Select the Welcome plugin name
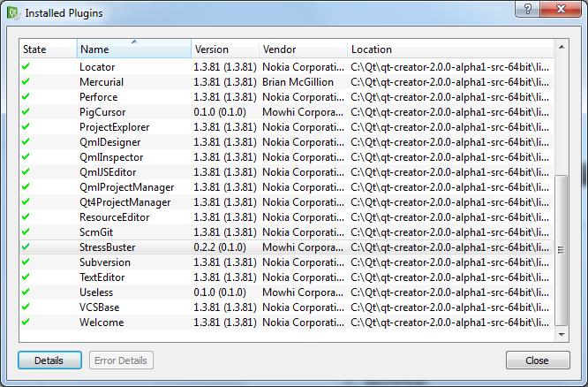The image size is (588, 387). pyautogui.click(x=102, y=322)
